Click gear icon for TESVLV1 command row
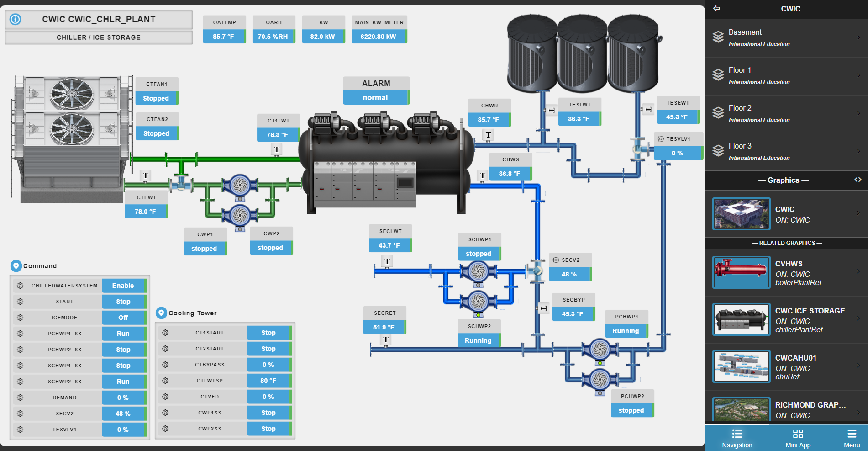This screenshot has width=868, height=451. (x=20, y=430)
